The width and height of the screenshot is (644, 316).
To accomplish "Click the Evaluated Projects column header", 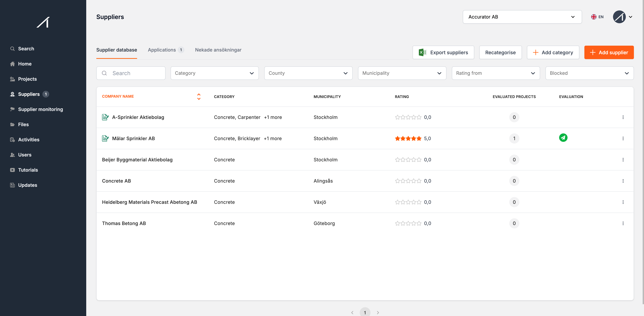I will (x=514, y=97).
